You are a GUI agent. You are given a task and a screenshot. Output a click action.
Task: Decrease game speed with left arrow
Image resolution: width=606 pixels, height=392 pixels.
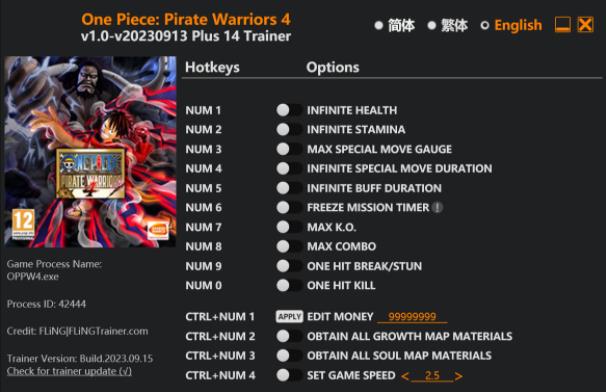point(405,376)
